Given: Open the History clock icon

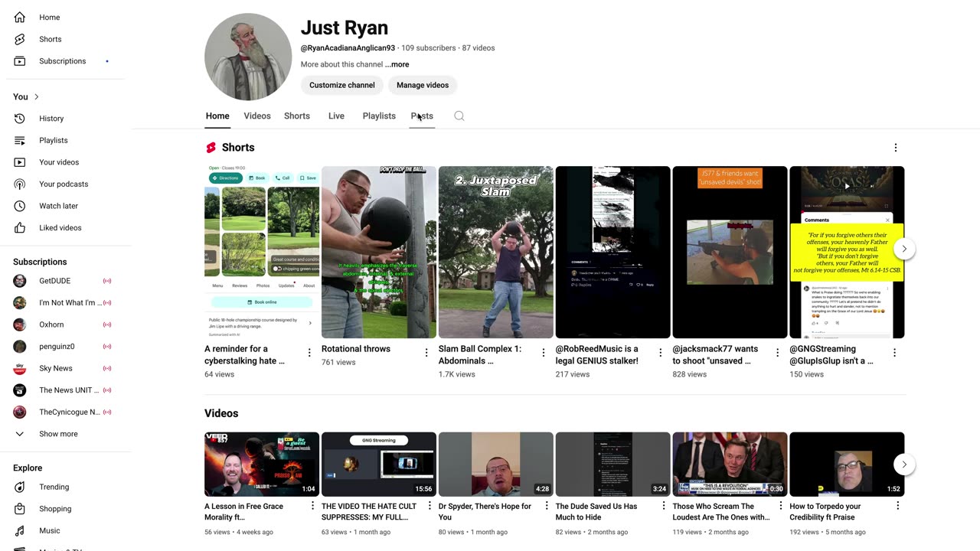Looking at the screenshot, I should [x=20, y=119].
